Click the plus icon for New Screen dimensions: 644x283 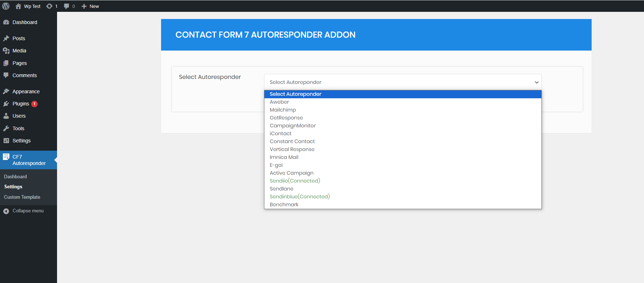tap(84, 6)
